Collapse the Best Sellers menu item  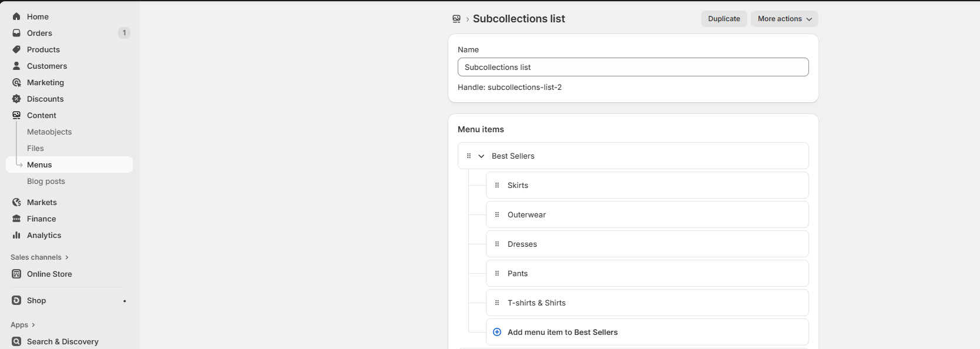point(481,156)
